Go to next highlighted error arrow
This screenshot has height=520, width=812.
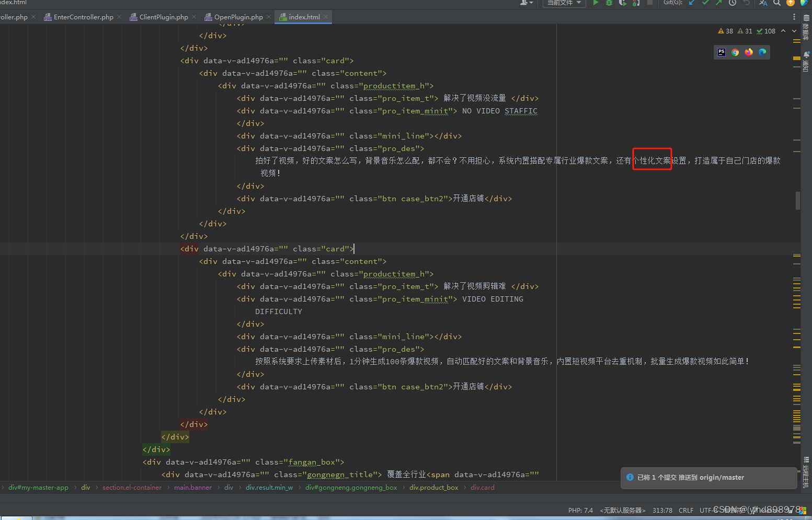click(x=794, y=31)
